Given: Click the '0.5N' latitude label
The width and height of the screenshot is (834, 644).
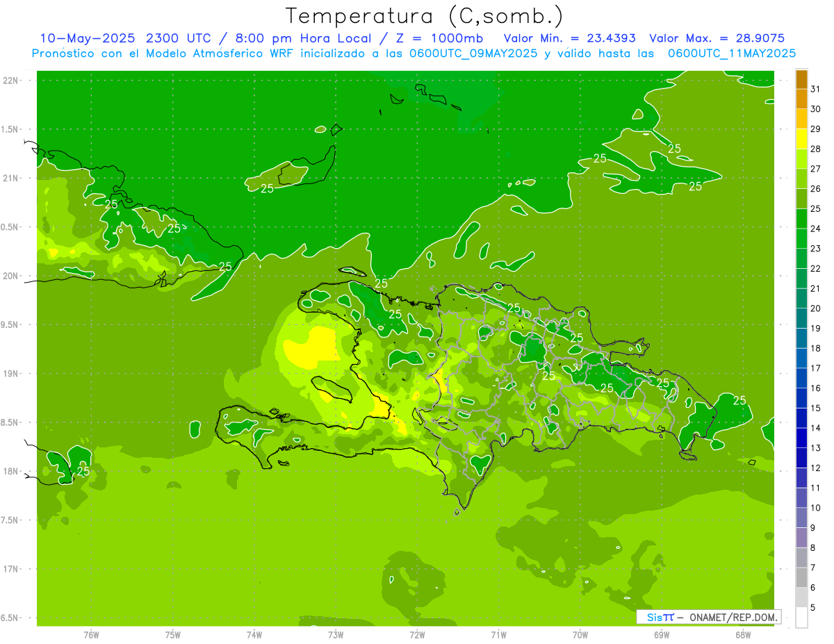Looking at the screenshot, I should tap(10, 227).
